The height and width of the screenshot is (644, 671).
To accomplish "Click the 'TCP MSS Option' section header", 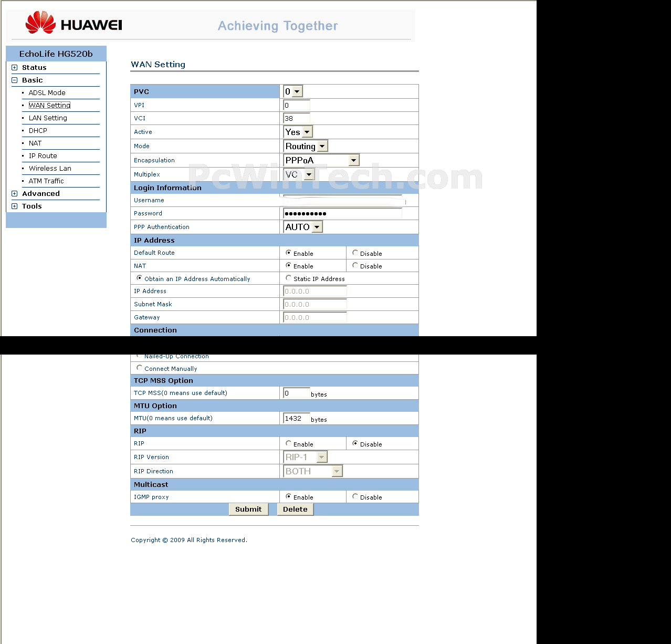I will point(163,381).
